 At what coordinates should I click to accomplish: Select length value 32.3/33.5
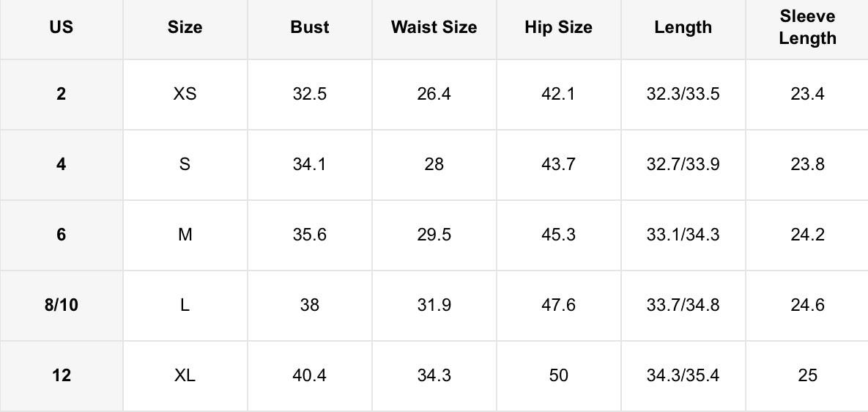pos(683,94)
